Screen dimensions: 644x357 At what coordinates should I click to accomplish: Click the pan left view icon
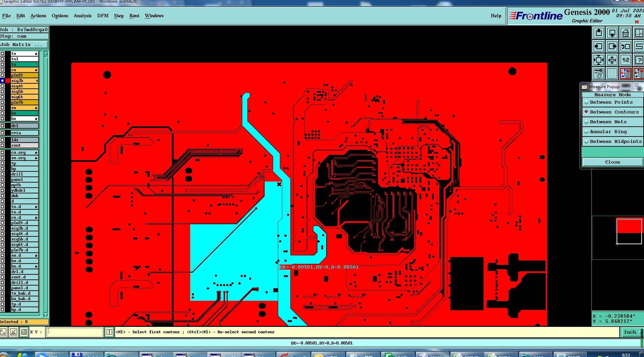(599, 46)
